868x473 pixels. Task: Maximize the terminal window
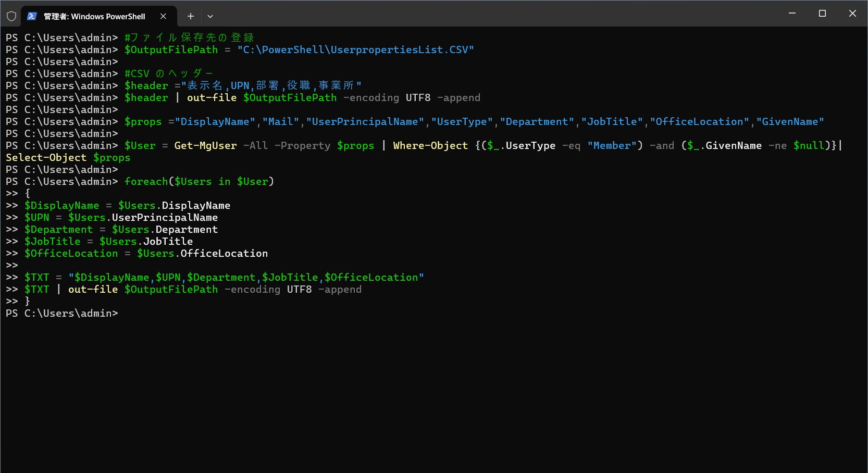click(822, 13)
